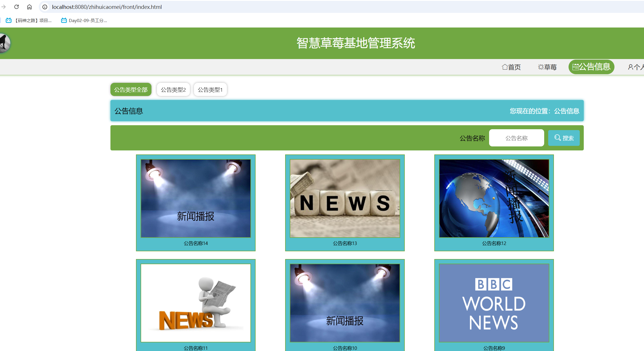
Task: Click the 公告名称9 caption
Action: point(494,348)
